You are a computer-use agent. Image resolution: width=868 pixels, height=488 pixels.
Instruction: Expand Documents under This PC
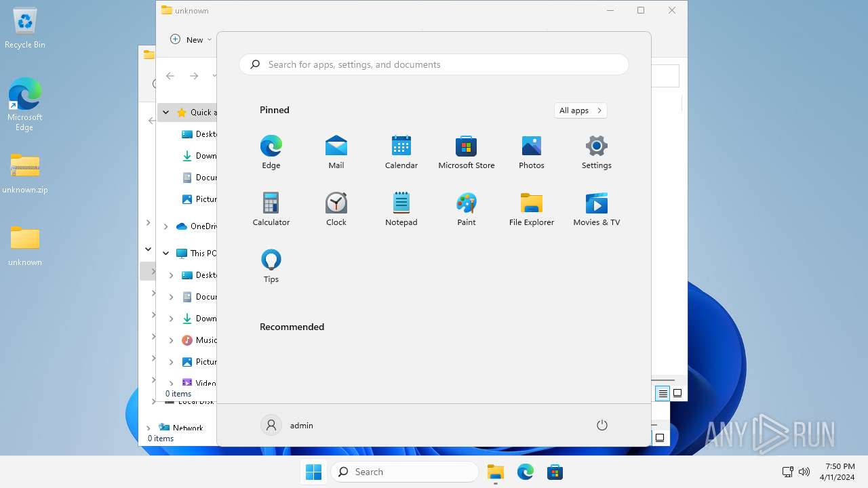171,297
